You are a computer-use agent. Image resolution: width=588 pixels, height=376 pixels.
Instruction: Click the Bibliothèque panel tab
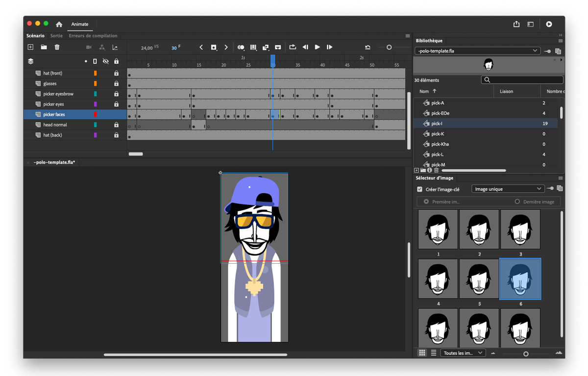(429, 41)
